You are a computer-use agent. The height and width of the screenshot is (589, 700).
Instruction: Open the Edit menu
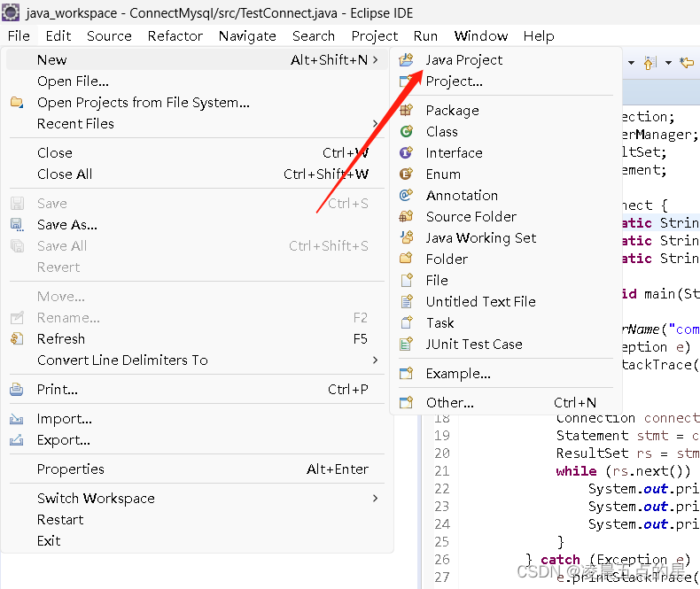coord(58,35)
